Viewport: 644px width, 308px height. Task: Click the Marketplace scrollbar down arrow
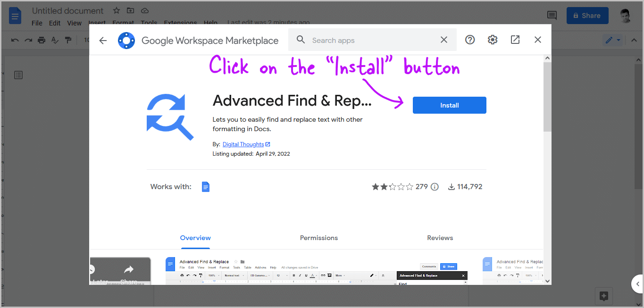547,280
